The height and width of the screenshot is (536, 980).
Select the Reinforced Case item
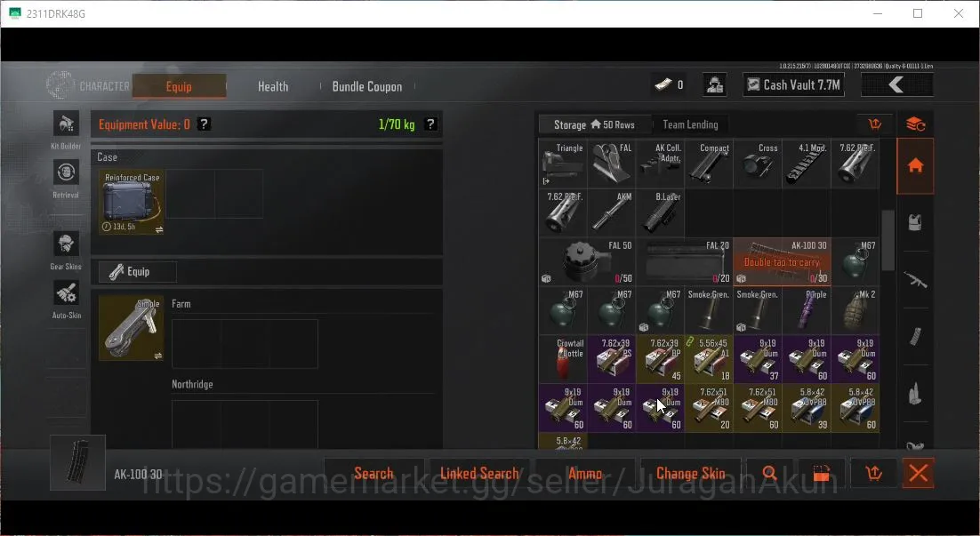[x=132, y=202]
